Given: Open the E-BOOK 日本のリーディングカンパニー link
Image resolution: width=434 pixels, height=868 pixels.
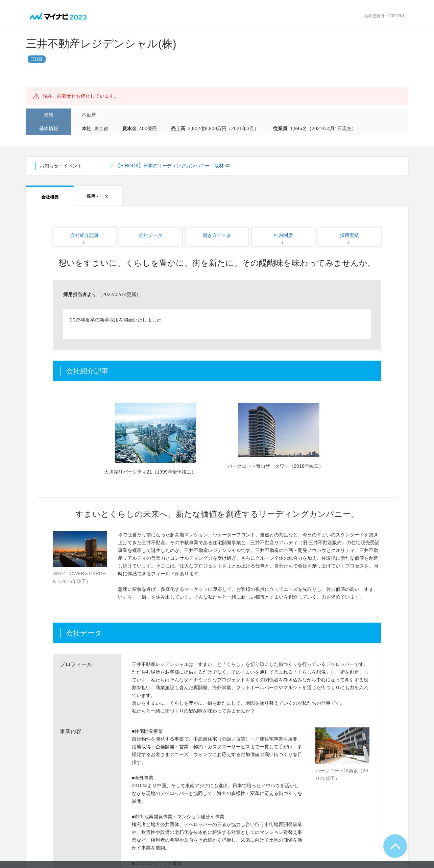Looking at the screenshot, I should [x=169, y=166].
